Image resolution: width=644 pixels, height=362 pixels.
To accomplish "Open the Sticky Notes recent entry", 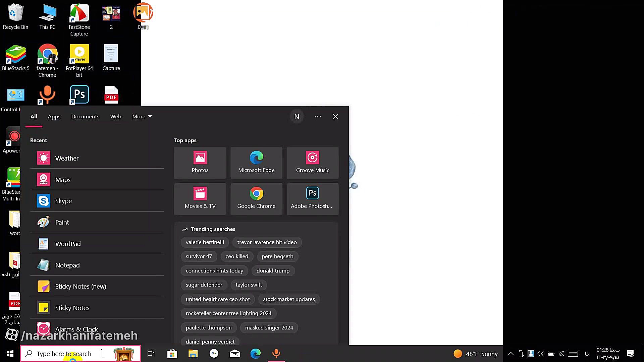I will coord(97,308).
